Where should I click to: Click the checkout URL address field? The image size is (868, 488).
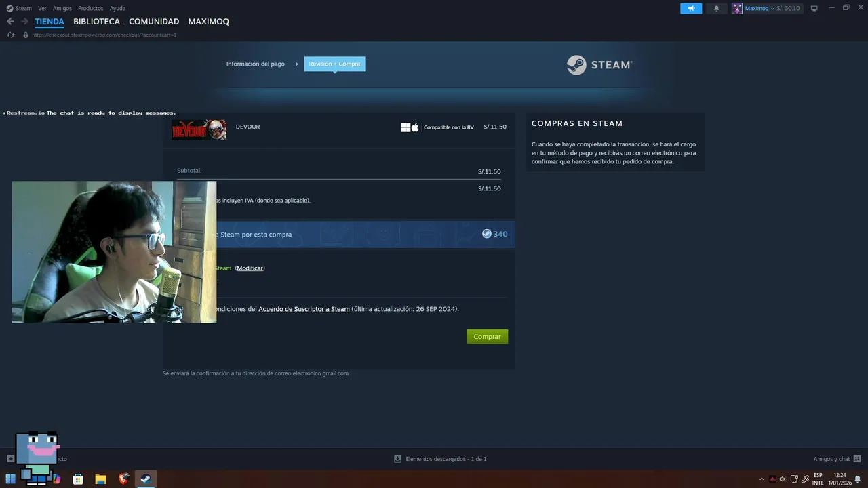tap(104, 35)
